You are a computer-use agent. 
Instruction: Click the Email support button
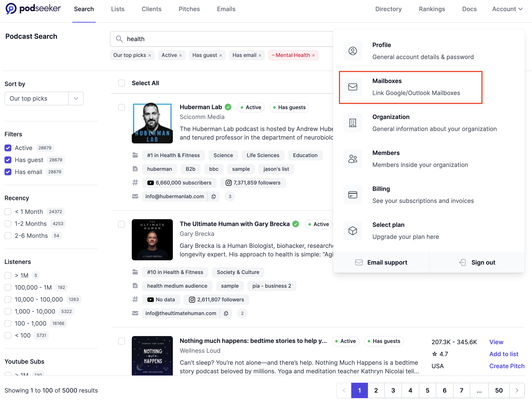(381, 262)
